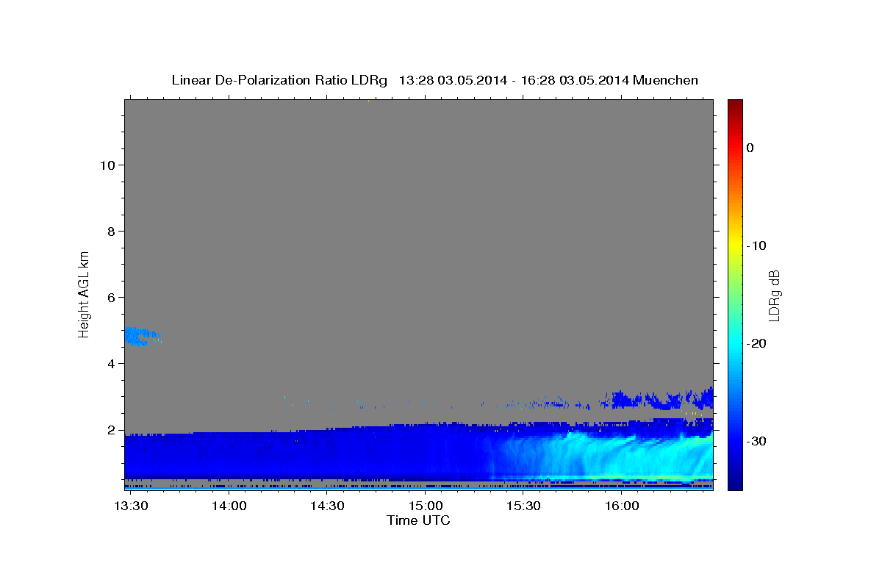Click the '14:30' time tick label

(327, 506)
